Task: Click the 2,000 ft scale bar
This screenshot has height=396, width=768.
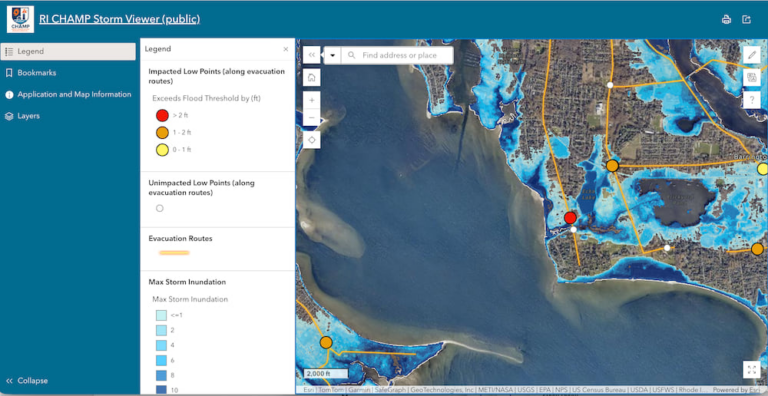Action: [x=325, y=373]
